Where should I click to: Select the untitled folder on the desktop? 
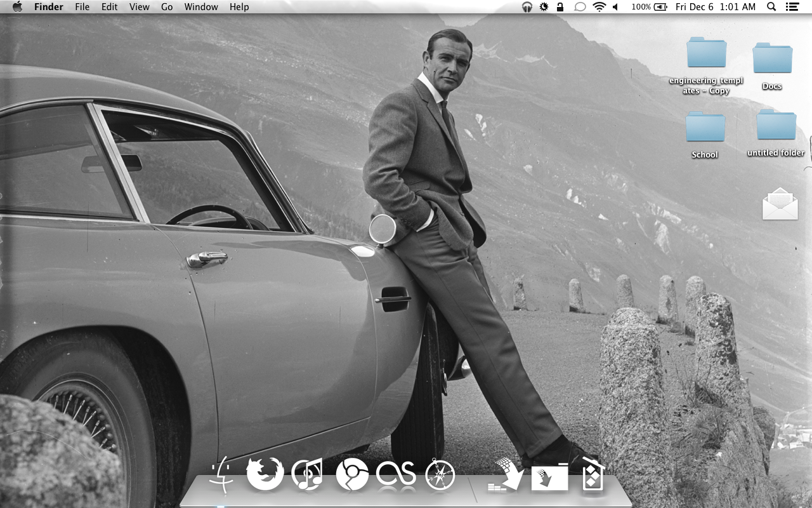coord(776,133)
